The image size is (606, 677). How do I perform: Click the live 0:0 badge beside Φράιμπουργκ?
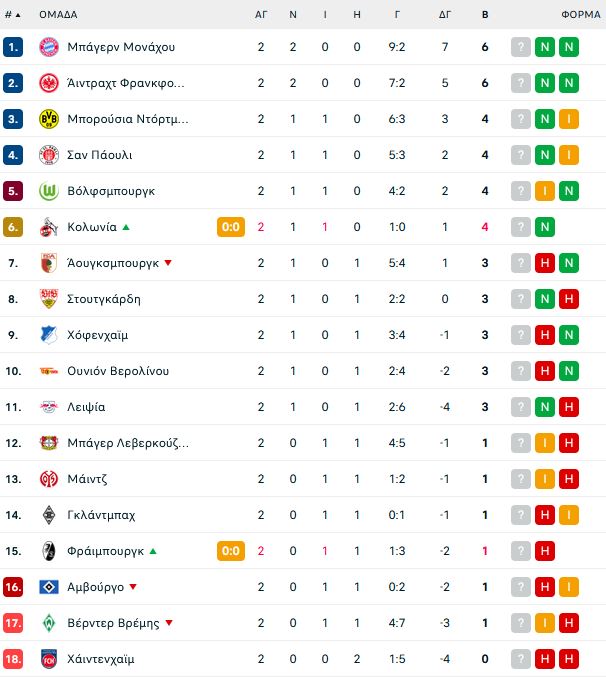coord(231,550)
